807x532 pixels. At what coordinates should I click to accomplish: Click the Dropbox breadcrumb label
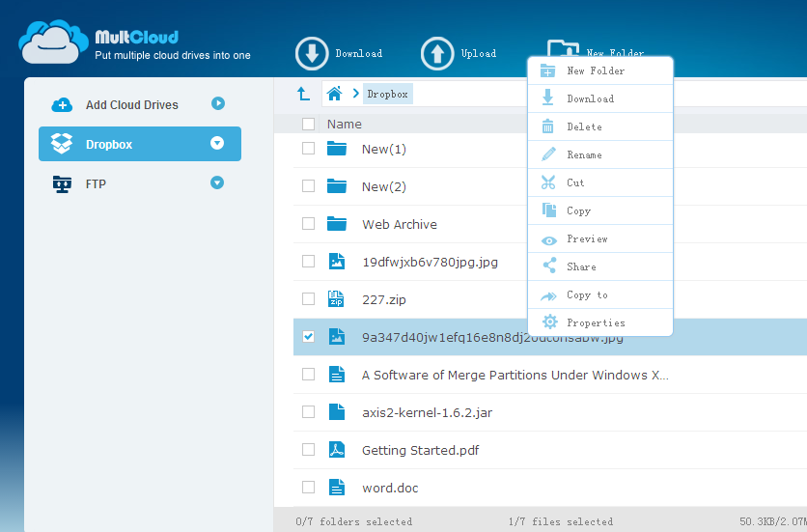pyautogui.click(x=387, y=94)
